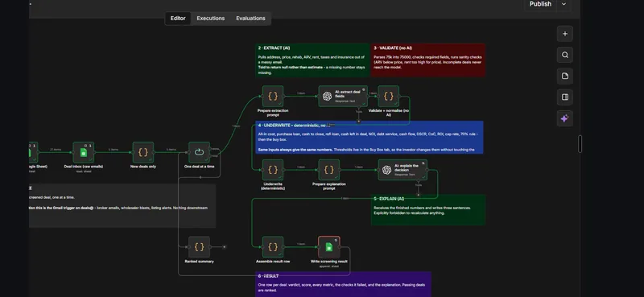Click the vertical scrollbar on canvas edge
The width and height of the screenshot is (644, 297).
(580, 144)
